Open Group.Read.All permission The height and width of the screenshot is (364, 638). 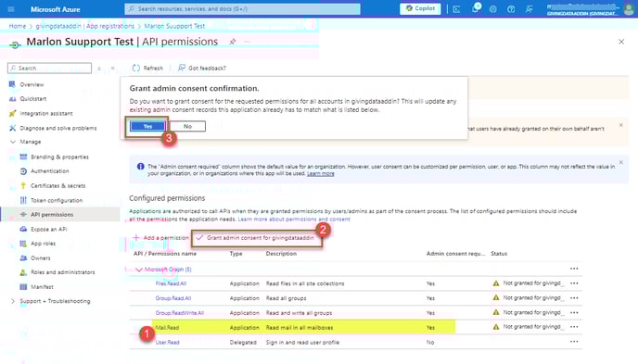[172, 298]
